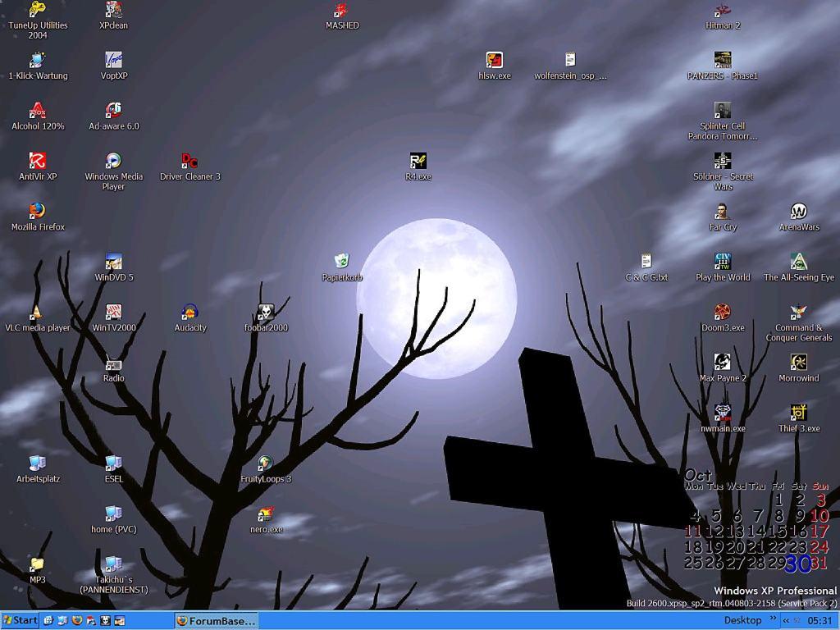840x630 pixels.
Task: Open the ArenaWars shortcut
Action: [799, 217]
